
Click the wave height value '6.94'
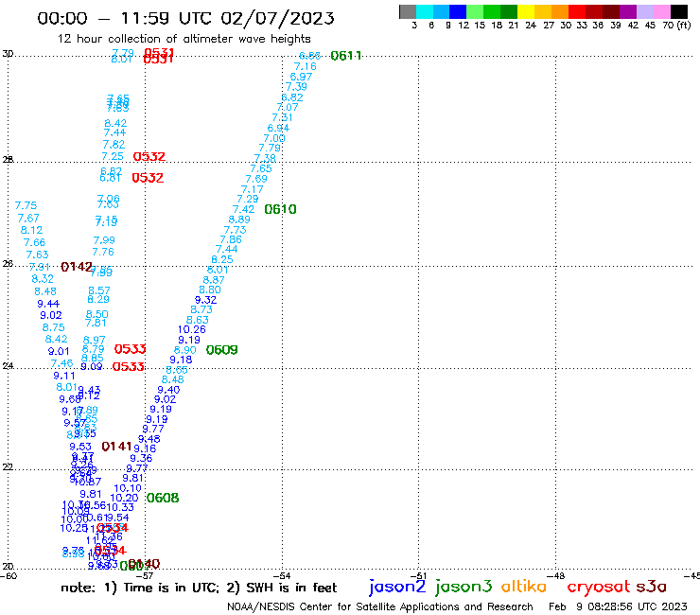click(x=278, y=128)
